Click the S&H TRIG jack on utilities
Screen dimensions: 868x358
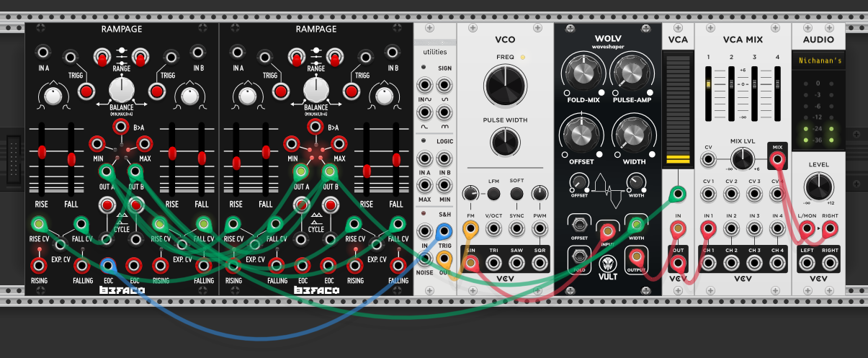[444, 231]
